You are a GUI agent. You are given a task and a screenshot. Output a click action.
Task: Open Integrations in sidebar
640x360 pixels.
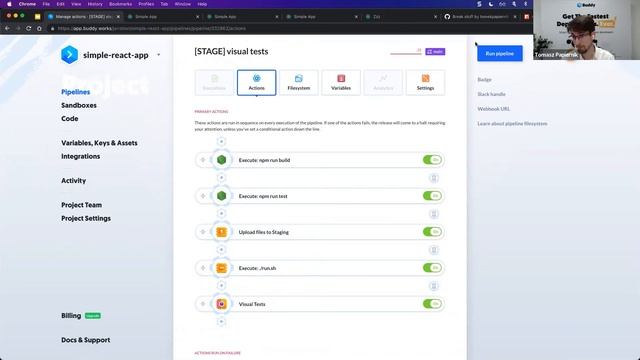(x=80, y=156)
